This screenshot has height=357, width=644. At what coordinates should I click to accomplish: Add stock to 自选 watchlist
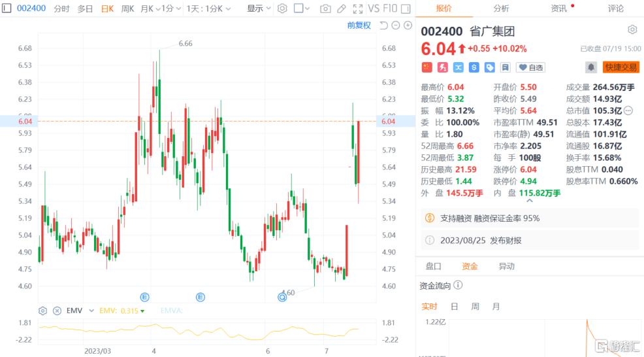pyautogui.click(x=530, y=67)
